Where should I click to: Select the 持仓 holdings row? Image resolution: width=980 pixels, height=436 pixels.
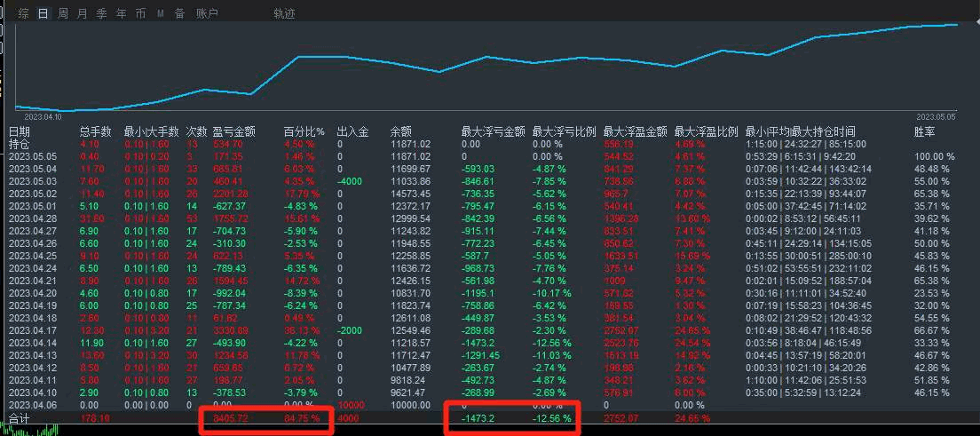(x=20, y=144)
